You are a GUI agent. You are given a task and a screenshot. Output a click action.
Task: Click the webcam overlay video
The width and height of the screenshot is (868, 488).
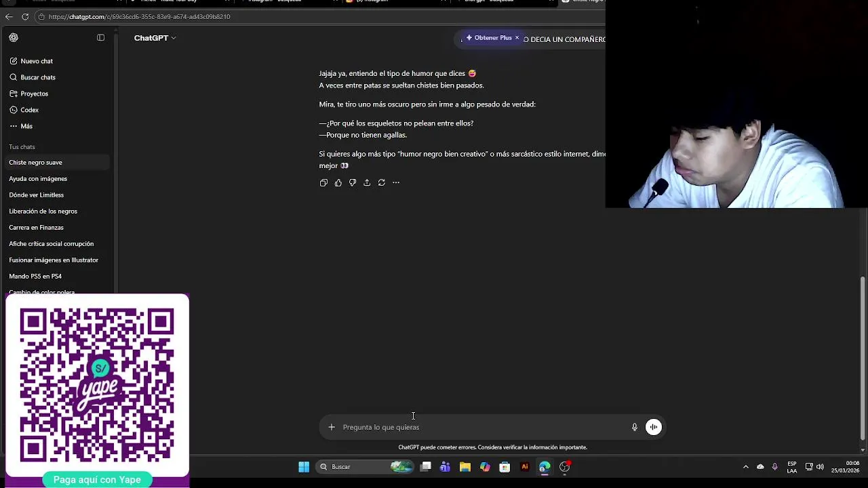[736, 104]
